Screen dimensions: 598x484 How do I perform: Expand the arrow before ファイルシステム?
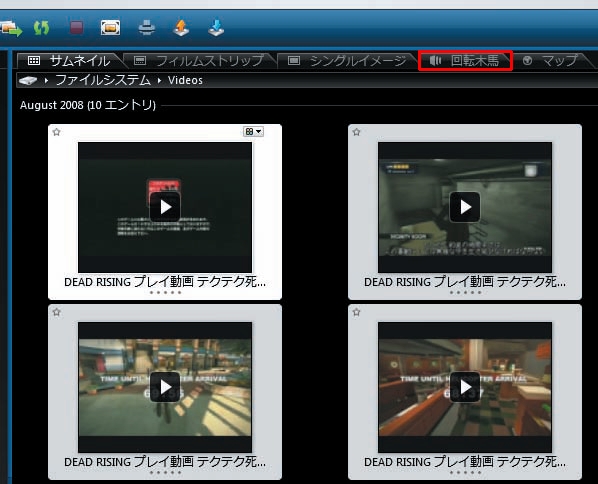coord(46,80)
